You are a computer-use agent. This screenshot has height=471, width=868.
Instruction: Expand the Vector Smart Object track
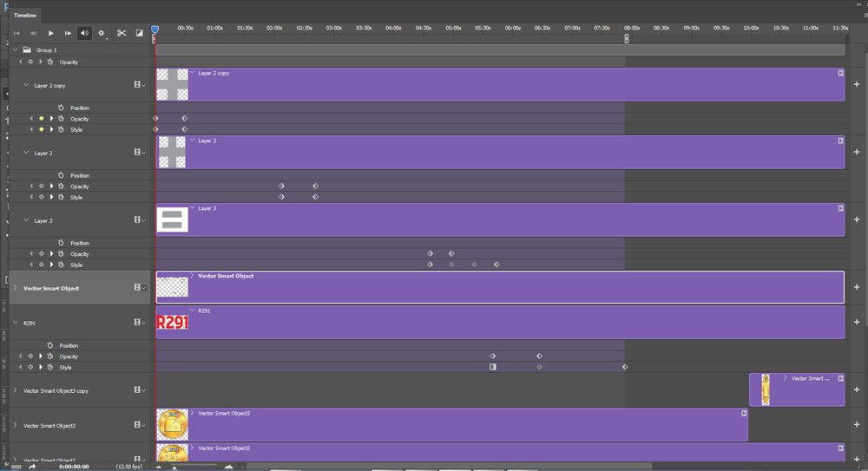point(16,288)
